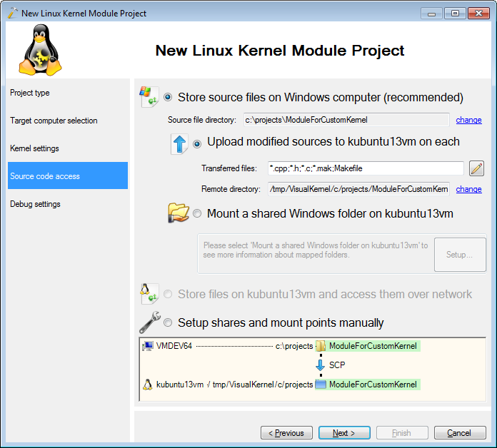Click the c:\projects path text in the diagram
The width and height of the screenshot is (497, 448).
[x=294, y=346]
